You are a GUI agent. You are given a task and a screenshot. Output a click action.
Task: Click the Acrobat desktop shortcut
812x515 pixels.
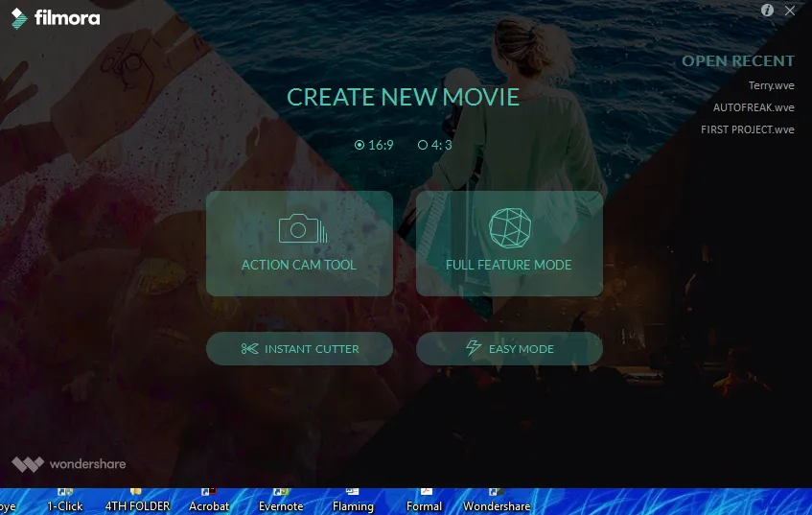tap(209, 502)
